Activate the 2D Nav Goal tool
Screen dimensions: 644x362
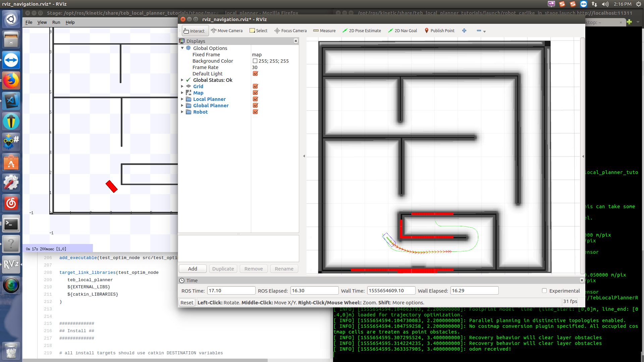[402, 31]
